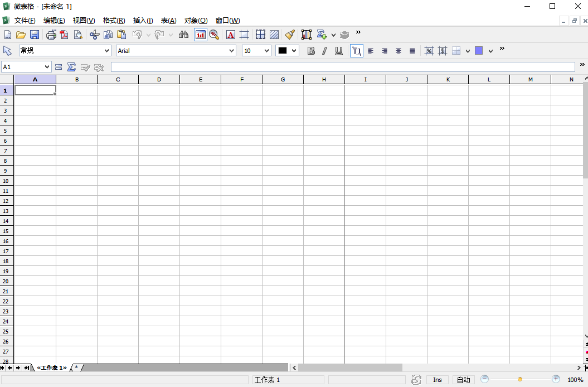Open the 插入(I) menu
Image resolution: width=588 pixels, height=387 pixels.
pos(143,21)
